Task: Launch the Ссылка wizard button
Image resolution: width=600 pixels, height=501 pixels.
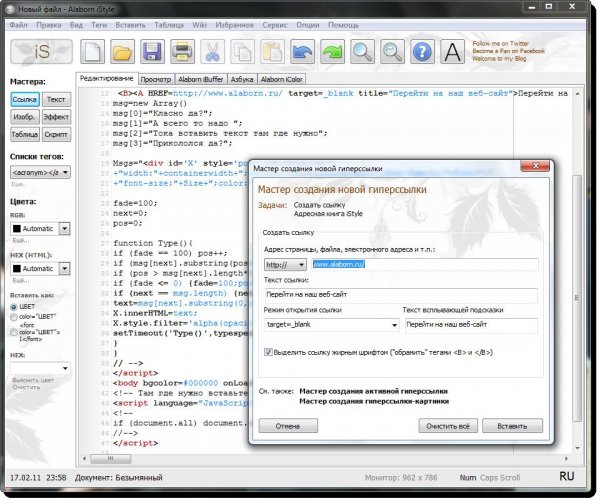Action: (25, 100)
